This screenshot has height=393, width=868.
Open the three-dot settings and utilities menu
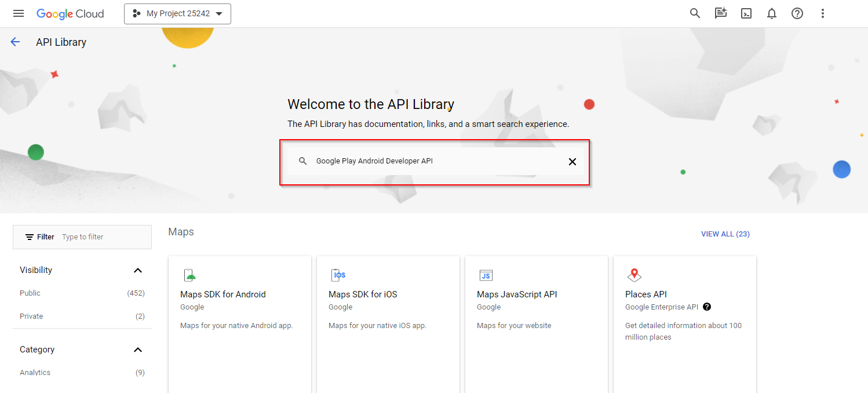[x=823, y=14]
